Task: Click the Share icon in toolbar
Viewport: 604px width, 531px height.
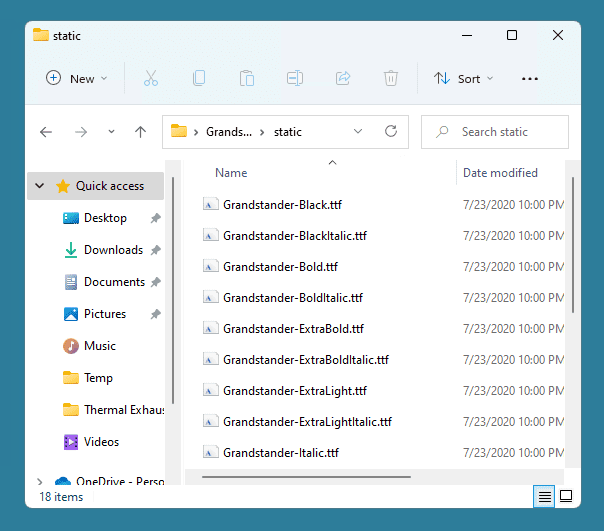Action: pos(343,78)
